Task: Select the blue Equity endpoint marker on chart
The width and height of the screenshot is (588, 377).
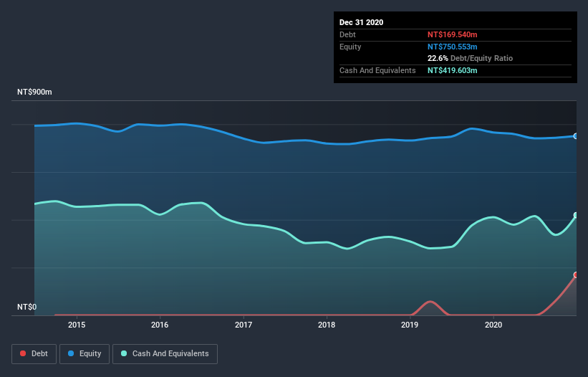Action: pyautogui.click(x=576, y=135)
